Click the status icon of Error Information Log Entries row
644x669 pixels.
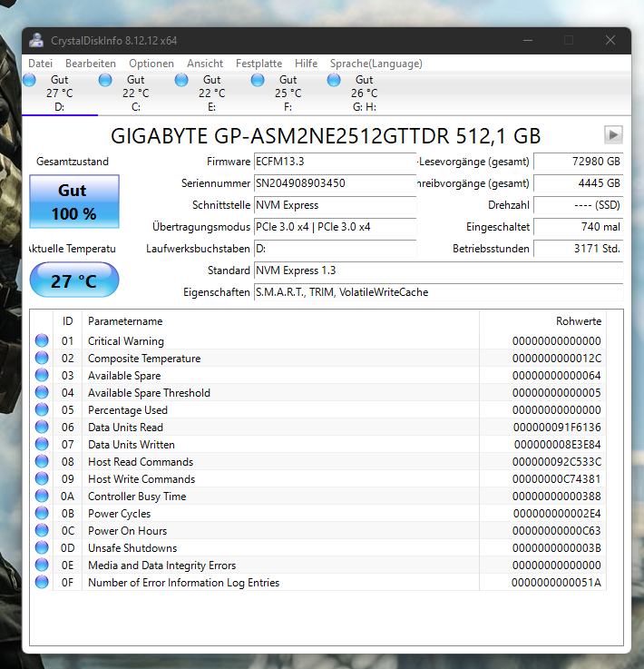42,582
